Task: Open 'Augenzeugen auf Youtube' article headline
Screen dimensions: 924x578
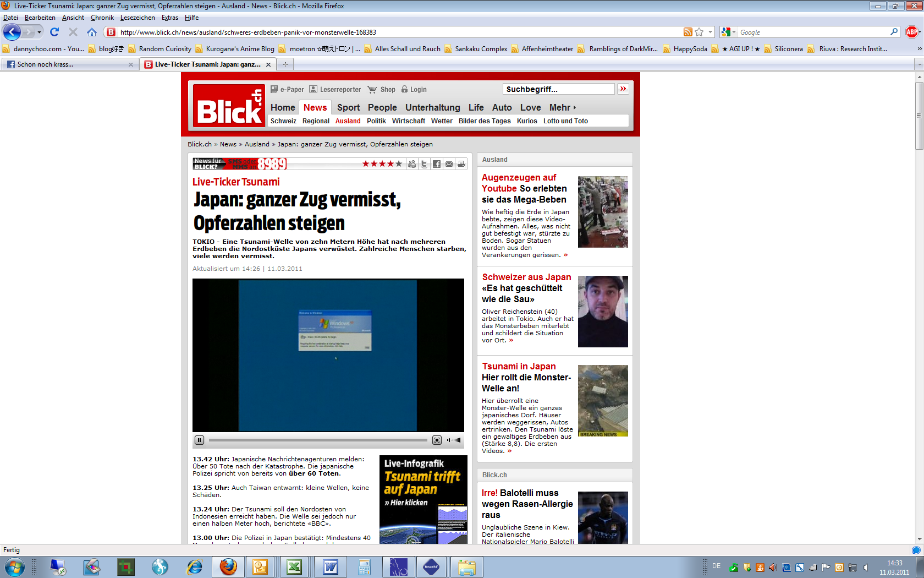Action: (x=524, y=188)
